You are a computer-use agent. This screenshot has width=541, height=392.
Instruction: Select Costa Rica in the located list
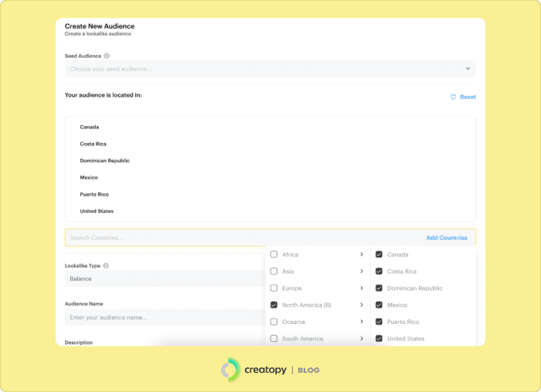93,144
